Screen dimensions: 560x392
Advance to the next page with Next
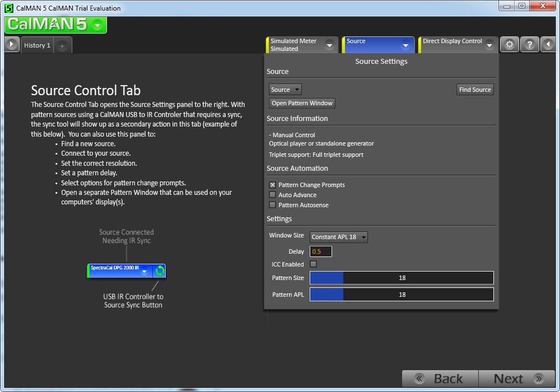click(x=517, y=379)
